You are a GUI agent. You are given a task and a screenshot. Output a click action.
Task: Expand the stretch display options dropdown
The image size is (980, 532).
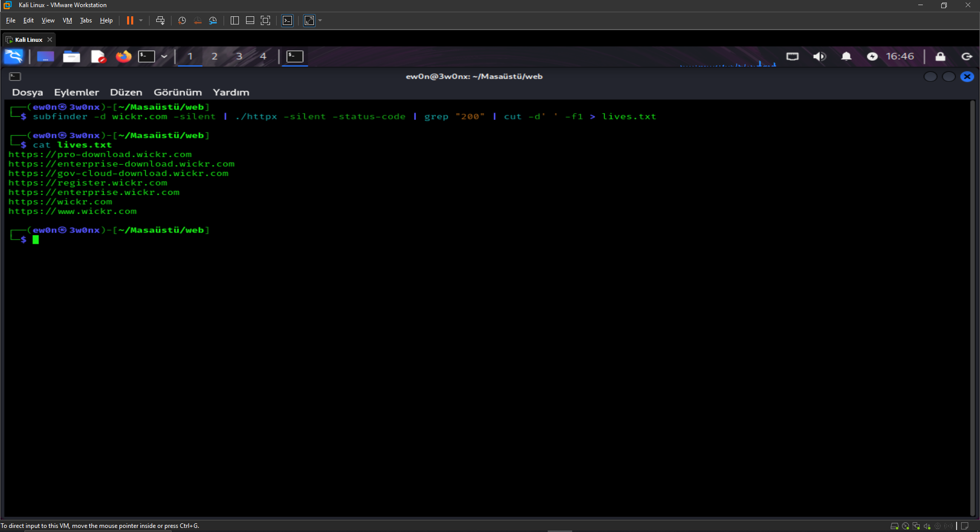320,20
